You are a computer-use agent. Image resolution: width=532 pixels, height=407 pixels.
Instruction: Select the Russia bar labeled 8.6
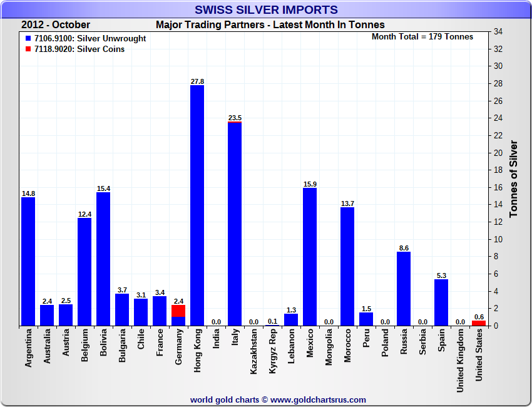pyautogui.click(x=404, y=288)
